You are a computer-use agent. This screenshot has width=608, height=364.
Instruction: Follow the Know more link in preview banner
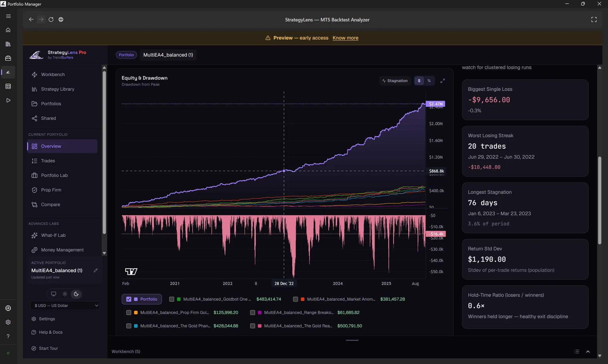tap(345, 38)
